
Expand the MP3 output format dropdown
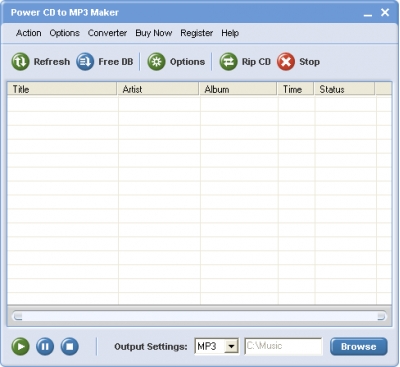click(x=231, y=346)
